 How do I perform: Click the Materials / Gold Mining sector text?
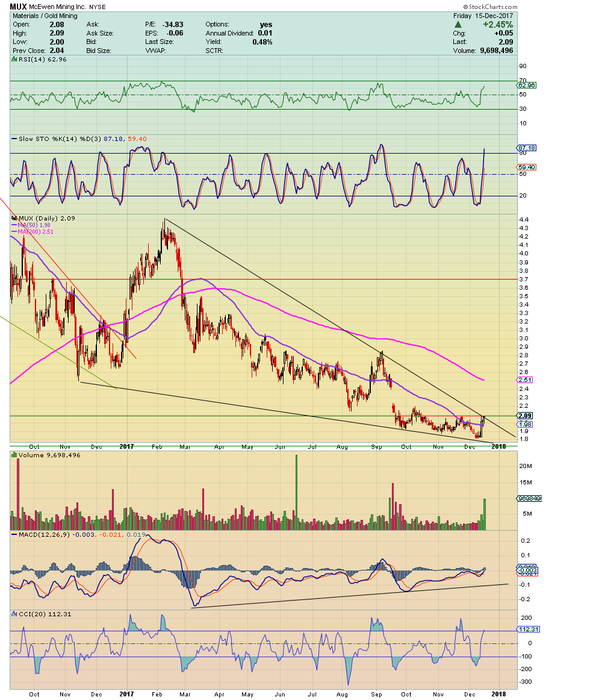coord(45,16)
